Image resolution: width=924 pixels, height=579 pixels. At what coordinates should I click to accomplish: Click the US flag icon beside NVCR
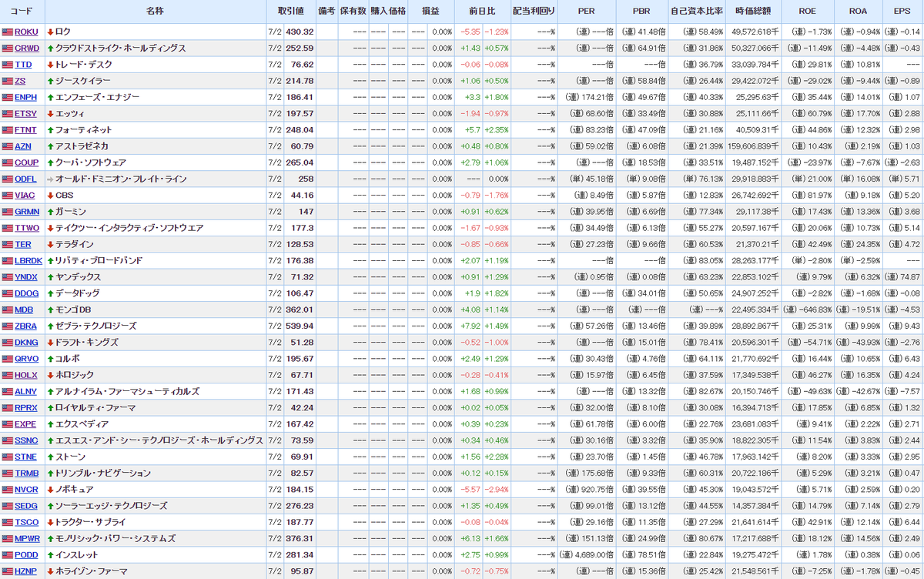(8, 490)
